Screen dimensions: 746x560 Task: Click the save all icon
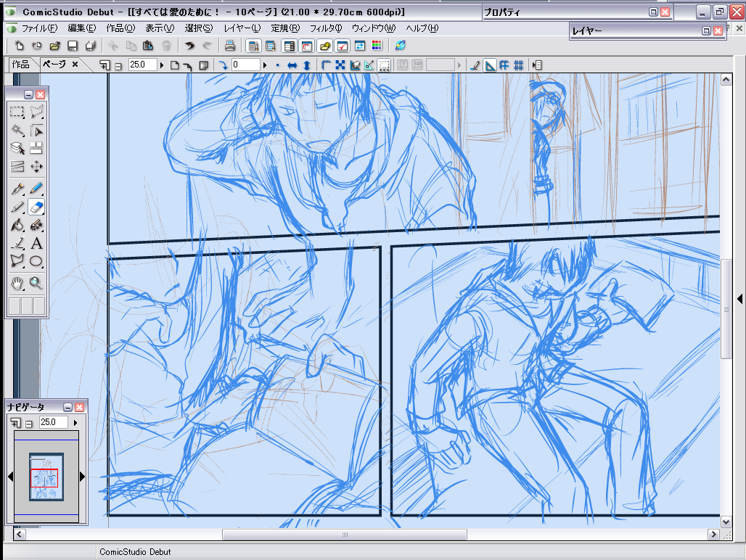coord(91,46)
